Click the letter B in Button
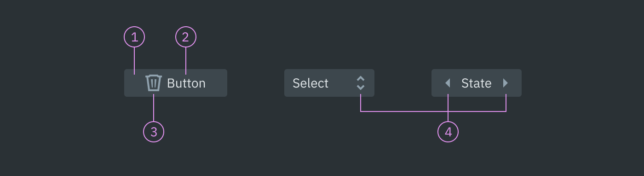 [171, 83]
